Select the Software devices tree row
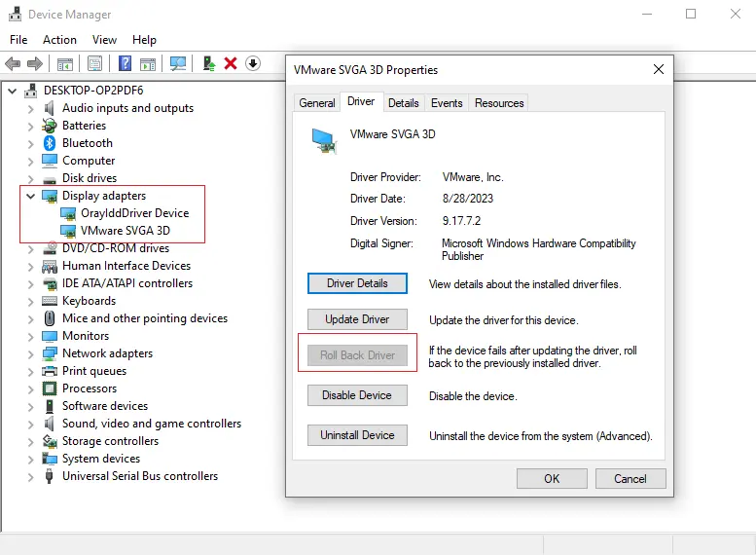Screen dimensions: 756x555 coord(105,406)
